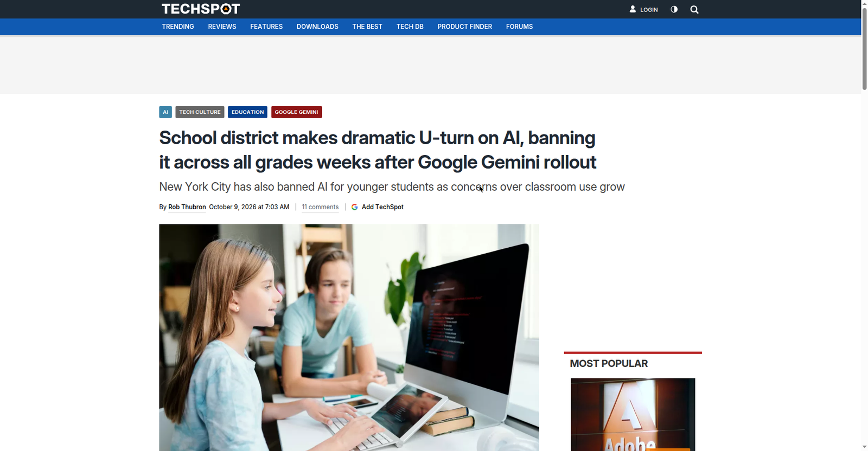
Task: Open The Best nav link
Action: pos(367,27)
